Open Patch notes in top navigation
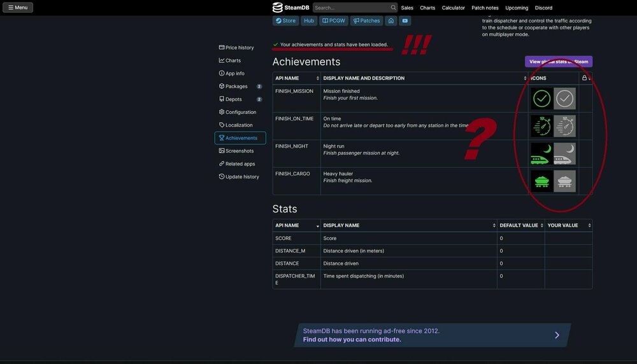 tap(485, 8)
